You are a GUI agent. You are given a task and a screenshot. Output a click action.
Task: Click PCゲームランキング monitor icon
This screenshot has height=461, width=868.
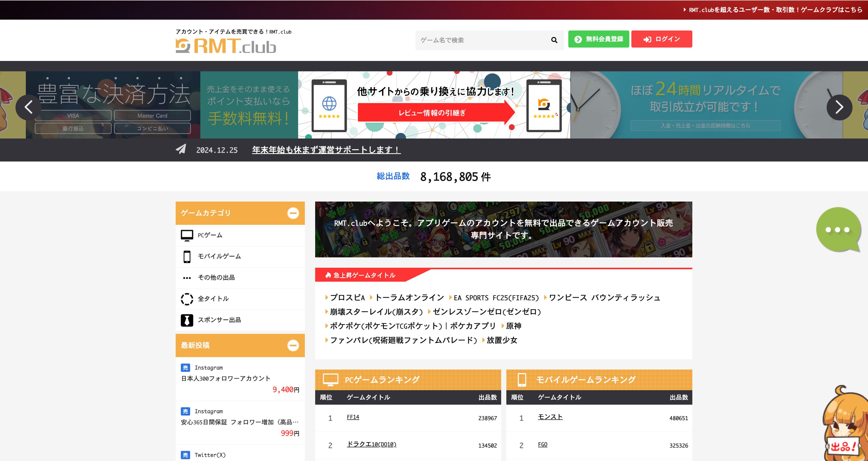[330, 380]
